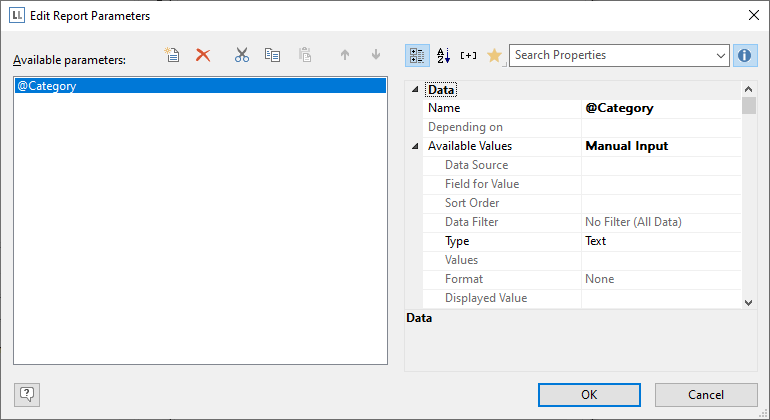Move parameter down with arrow

coord(376,55)
